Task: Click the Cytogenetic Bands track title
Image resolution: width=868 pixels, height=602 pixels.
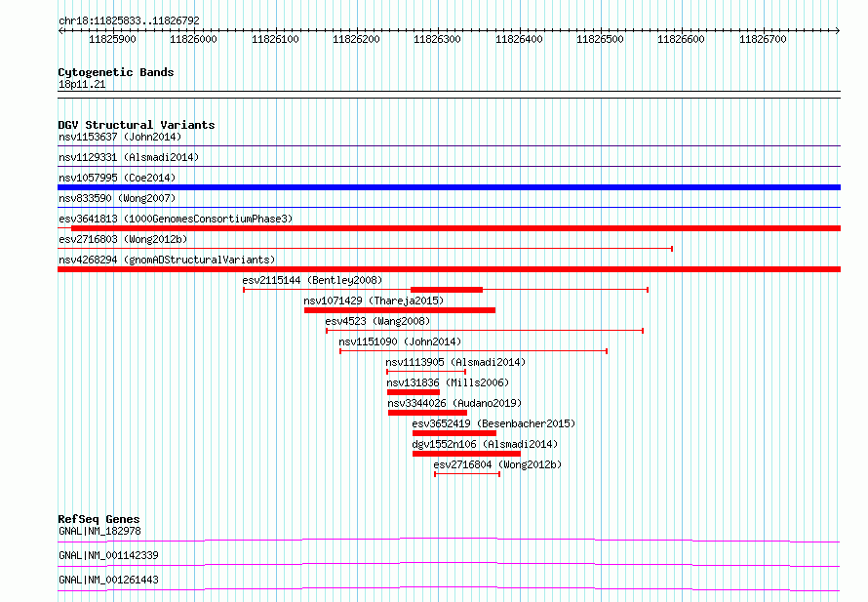Action: (x=116, y=72)
